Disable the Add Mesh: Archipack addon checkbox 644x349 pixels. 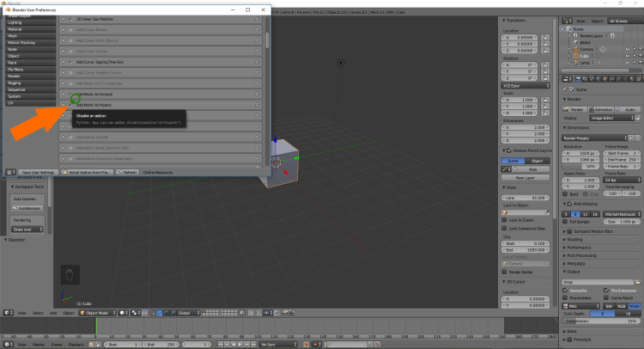(70, 104)
